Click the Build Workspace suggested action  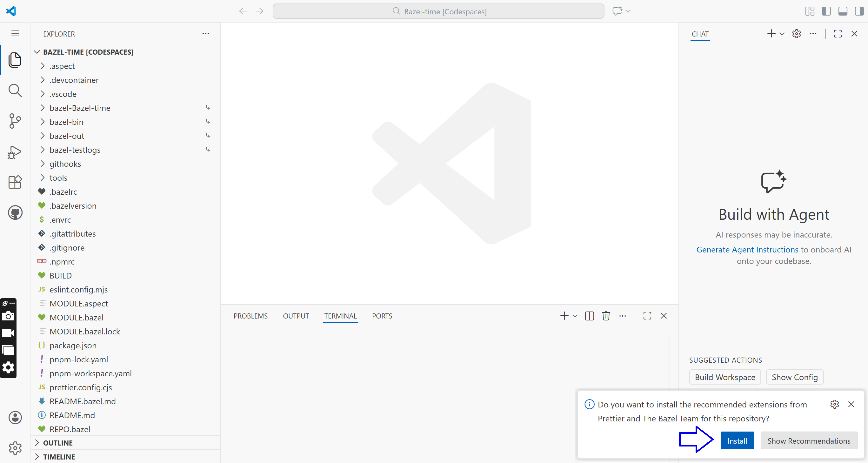pos(725,377)
